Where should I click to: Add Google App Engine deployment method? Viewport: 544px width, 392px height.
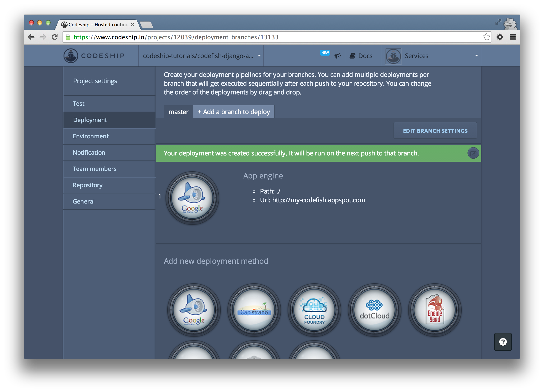tap(194, 310)
